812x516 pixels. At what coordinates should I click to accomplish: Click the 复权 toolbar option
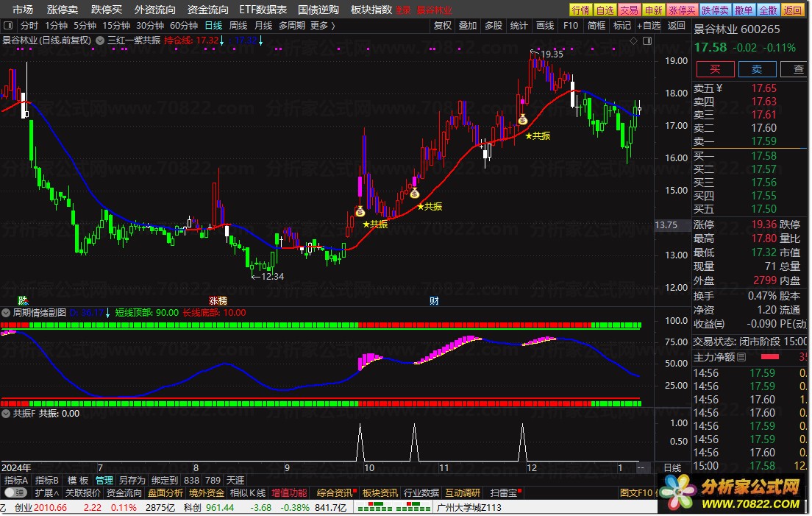[x=442, y=25]
